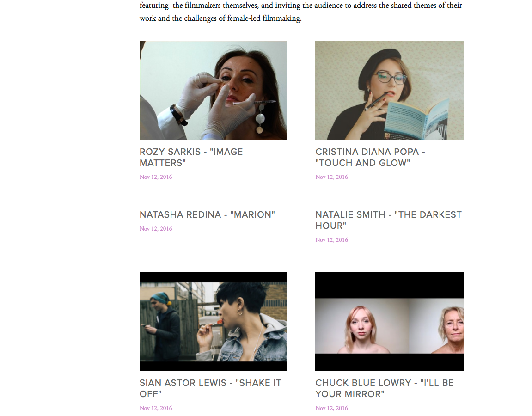532x416 pixels.
Task: Open the Chuck Blue Lowry - "I'll Be Your Mirror" title
Action: [385, 388]
